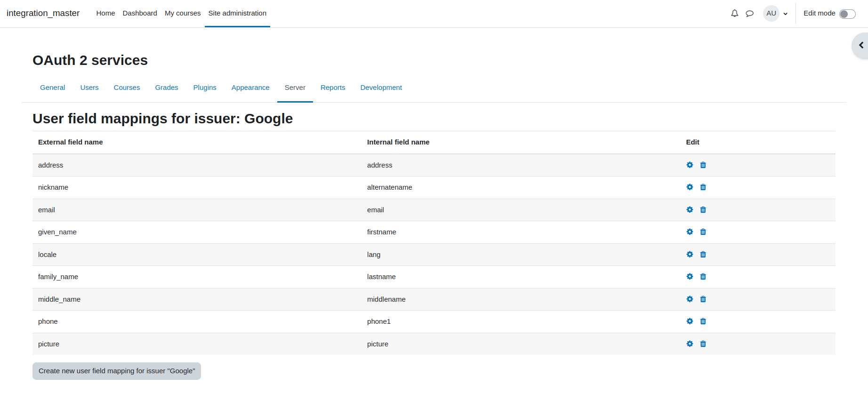Switch to the Users tab

(x=89, y=88)
